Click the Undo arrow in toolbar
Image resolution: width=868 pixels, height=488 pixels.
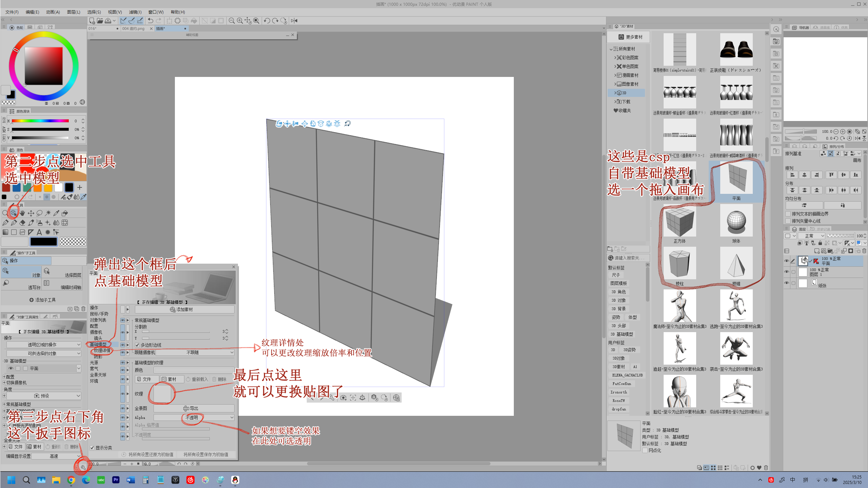coord(150,21)
